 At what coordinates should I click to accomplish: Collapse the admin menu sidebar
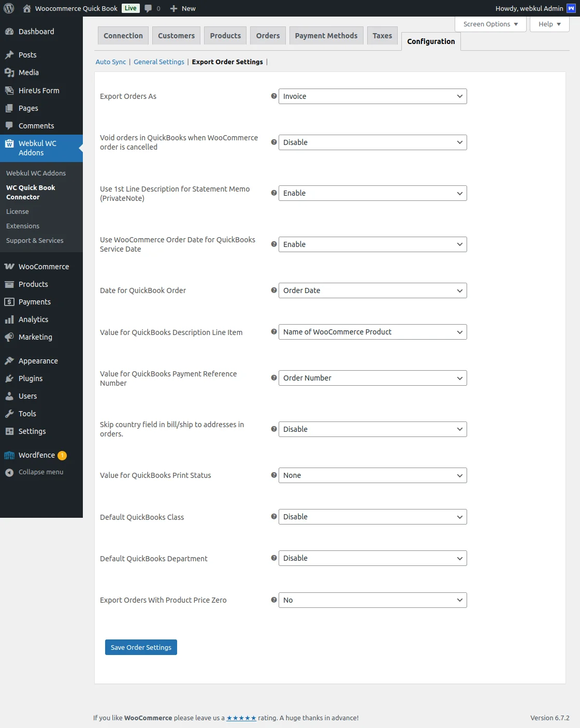(9, 472)
